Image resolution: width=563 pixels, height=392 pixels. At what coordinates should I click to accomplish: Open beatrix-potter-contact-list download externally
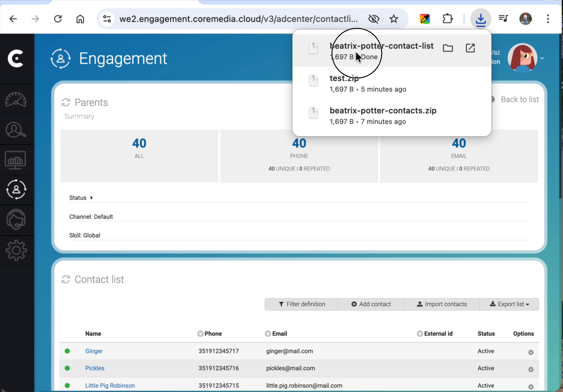(x=470, y=48)
